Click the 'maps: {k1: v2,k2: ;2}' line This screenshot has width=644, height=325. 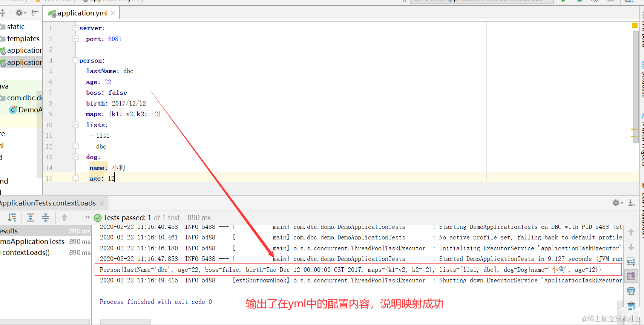[x=123, y=114]
